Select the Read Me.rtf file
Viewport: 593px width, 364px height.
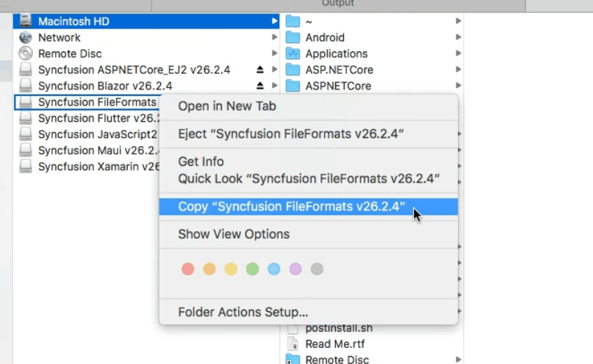coord(334,343)
